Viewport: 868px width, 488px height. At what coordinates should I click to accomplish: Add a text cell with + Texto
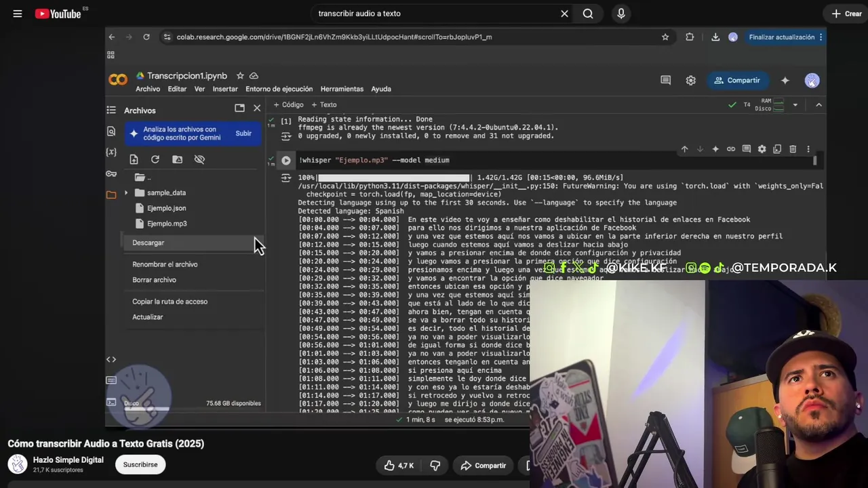pos(324,105)
